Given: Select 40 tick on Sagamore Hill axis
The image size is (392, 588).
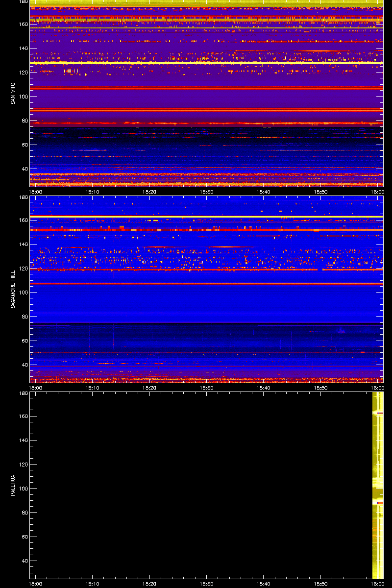Looking at the screenshot, I should click(x=25, y=365).
